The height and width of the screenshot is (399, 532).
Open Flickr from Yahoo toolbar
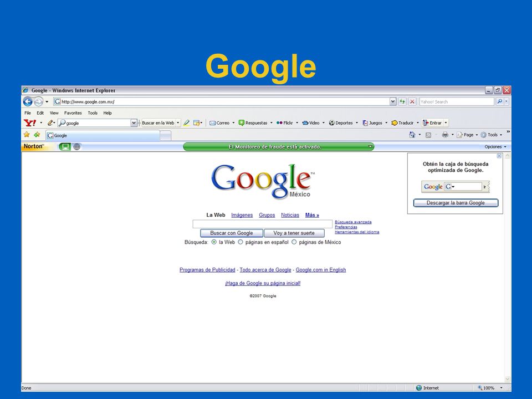pos(284,123)
